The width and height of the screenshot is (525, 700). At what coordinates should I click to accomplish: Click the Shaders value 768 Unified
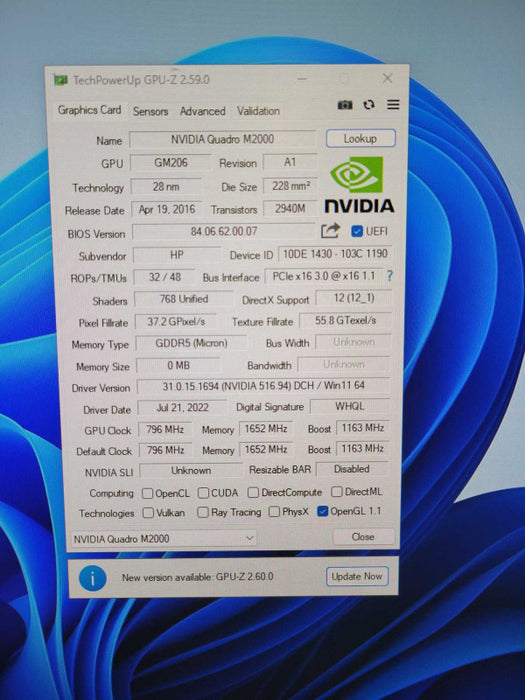point(183,299)
